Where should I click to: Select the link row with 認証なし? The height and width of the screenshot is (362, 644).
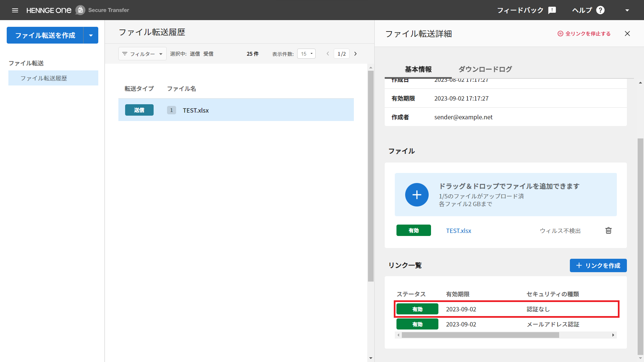[506, 309]
